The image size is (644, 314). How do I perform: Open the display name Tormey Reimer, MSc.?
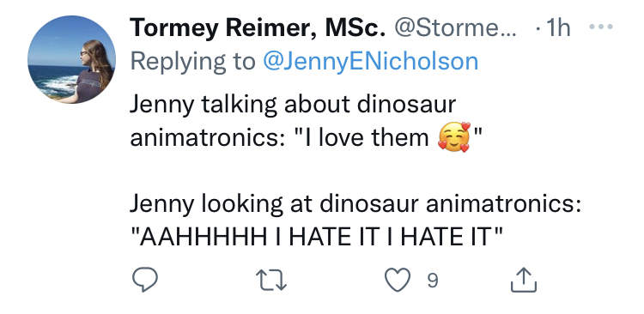tap(258, 28)
